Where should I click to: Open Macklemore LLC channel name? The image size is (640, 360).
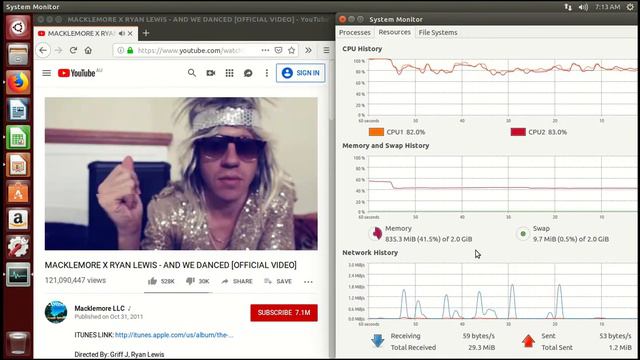tap(100, 308)
